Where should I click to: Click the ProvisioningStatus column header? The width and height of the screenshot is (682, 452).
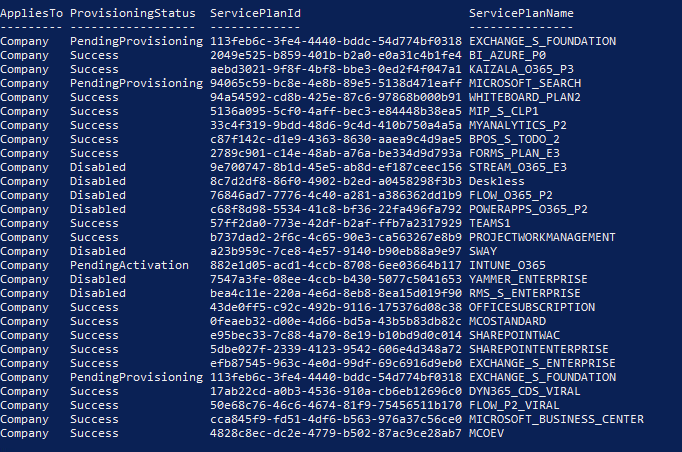pos(133,13)
